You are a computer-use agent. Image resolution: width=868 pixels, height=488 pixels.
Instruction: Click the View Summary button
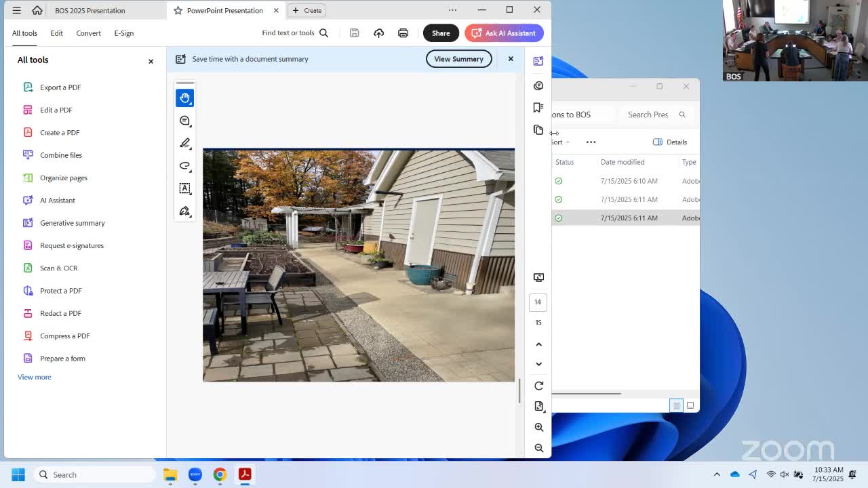coord(458,59)
